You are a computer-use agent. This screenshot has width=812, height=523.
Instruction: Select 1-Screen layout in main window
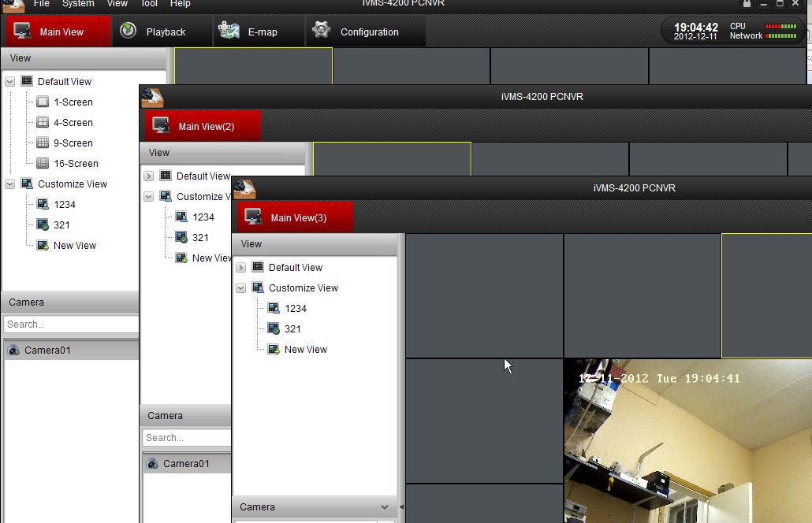click(x=73, y=102)
